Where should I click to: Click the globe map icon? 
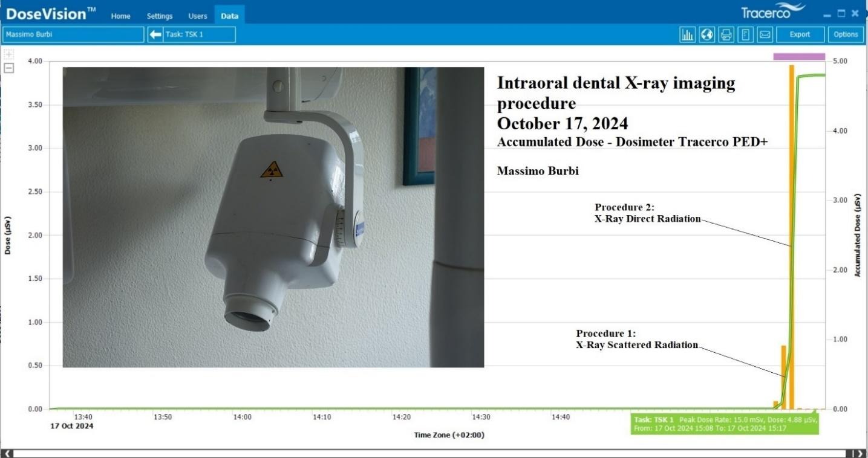[x=706, y=34]
